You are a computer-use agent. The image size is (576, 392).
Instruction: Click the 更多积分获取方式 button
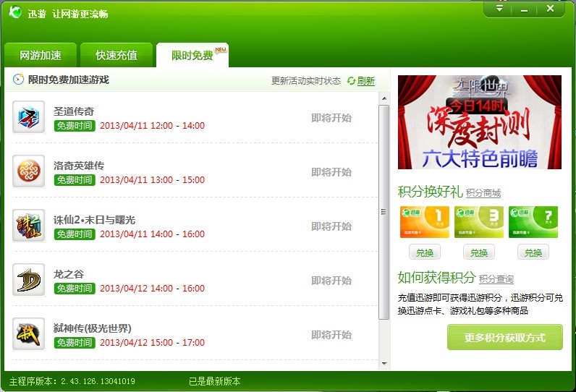coord(505,337)
